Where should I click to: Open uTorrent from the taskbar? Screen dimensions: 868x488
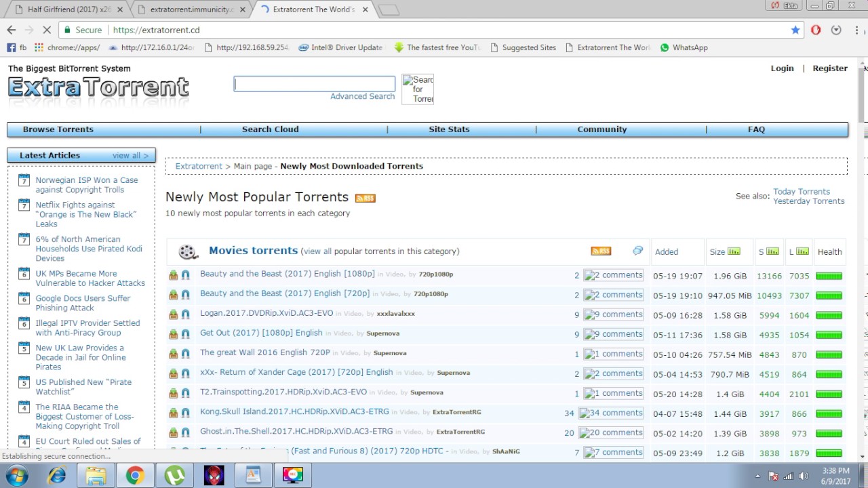(174, 475)
